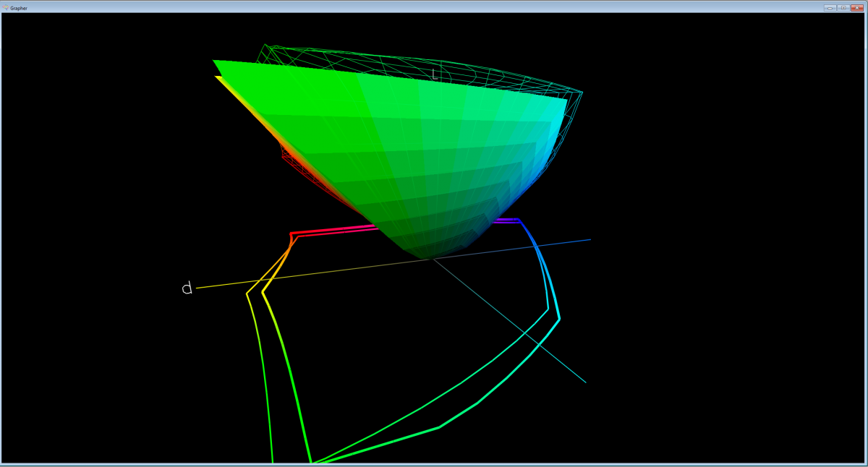Click the white 'd' axis label
Viewport: 868px width, 467px height.
tap(187, 289)
